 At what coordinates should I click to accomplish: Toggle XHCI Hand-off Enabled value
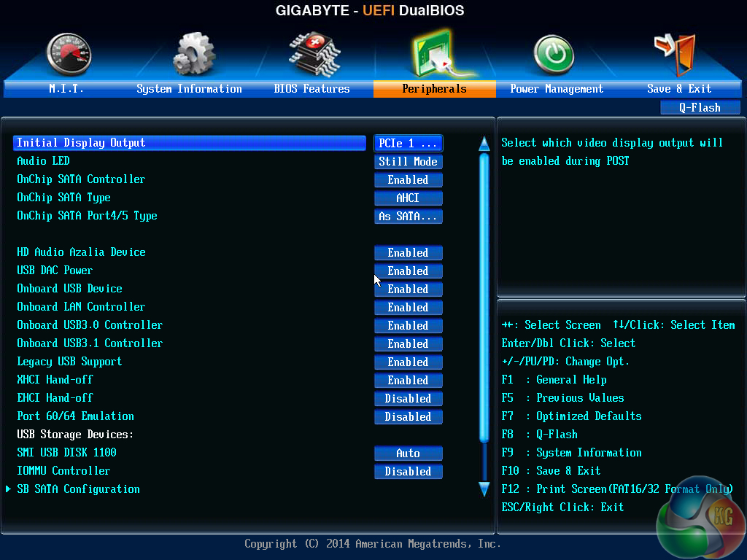click(x=409, y=380)
